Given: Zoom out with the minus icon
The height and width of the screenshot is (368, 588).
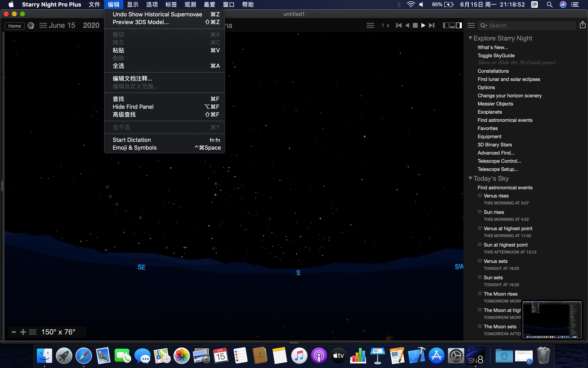Looking at the screenshot, I should pyautogui.click(x=14, y=332).
